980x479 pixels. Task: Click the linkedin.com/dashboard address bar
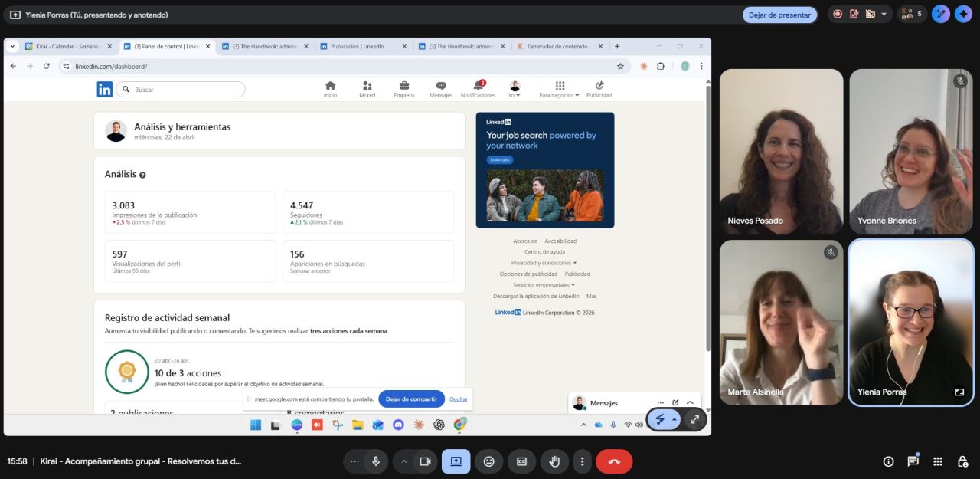click(x=345, y=67)
